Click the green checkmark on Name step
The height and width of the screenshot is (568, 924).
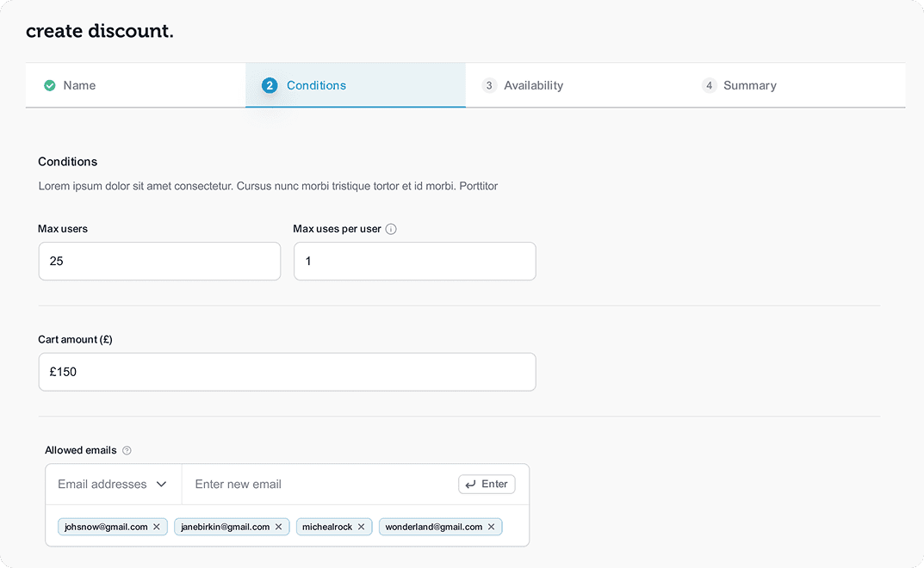(x=50, y=85)
